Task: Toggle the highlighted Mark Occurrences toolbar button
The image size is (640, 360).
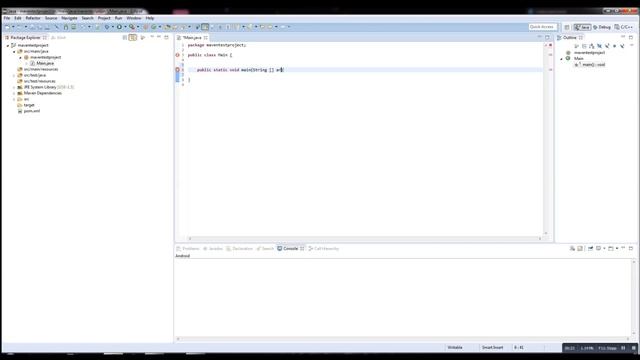Action: 205,27
